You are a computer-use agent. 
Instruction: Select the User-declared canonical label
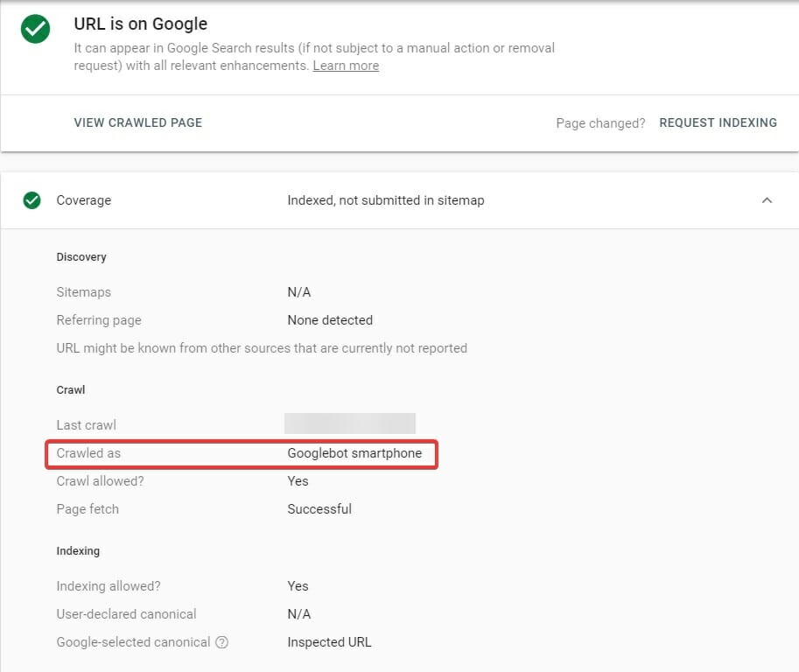coord(126,614)
